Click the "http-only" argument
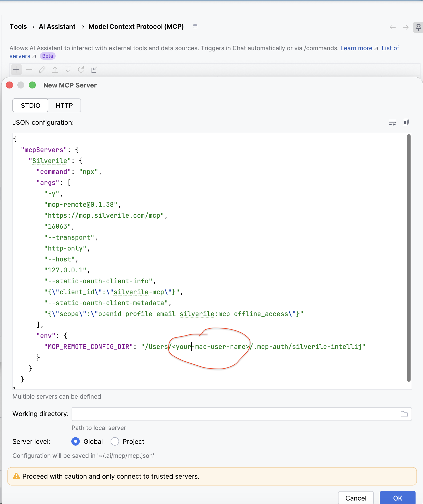Viewport: 423px width, 504px height. [x=65, y=248]
